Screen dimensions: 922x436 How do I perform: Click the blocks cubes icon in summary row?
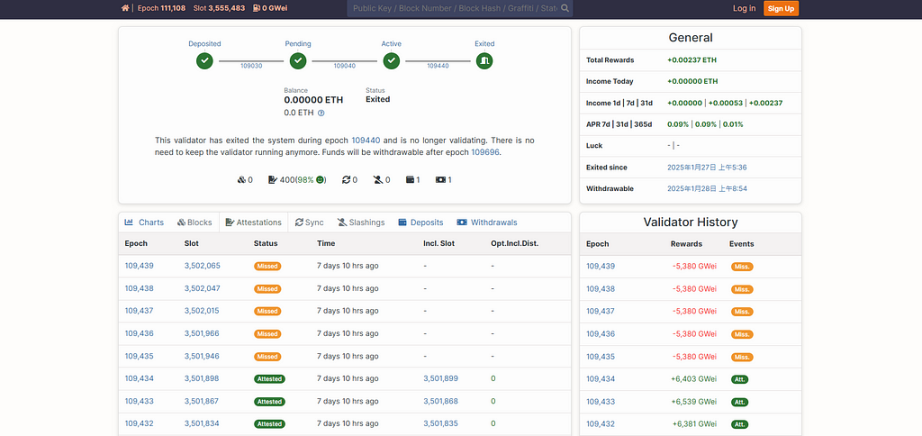coord(241,180)
